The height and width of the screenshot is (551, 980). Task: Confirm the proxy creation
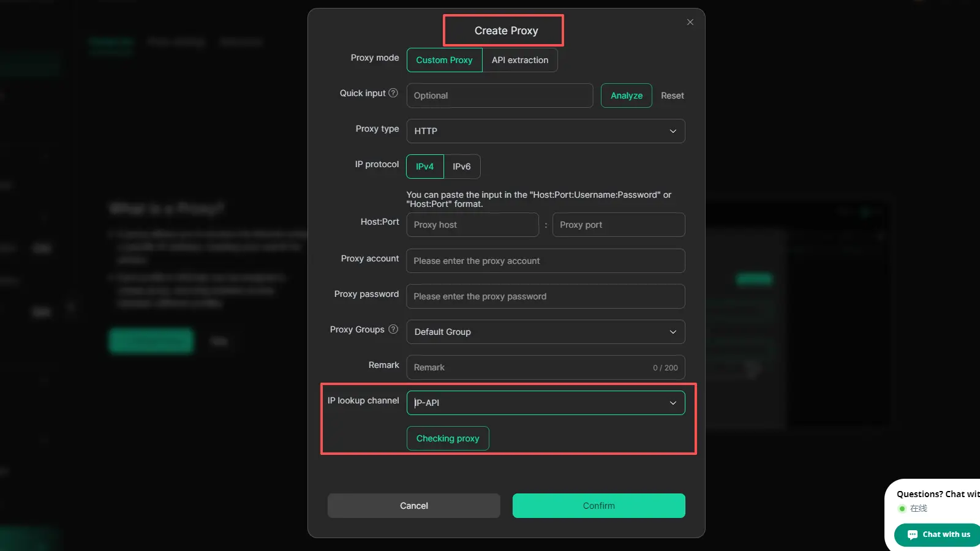coord(598,506)
